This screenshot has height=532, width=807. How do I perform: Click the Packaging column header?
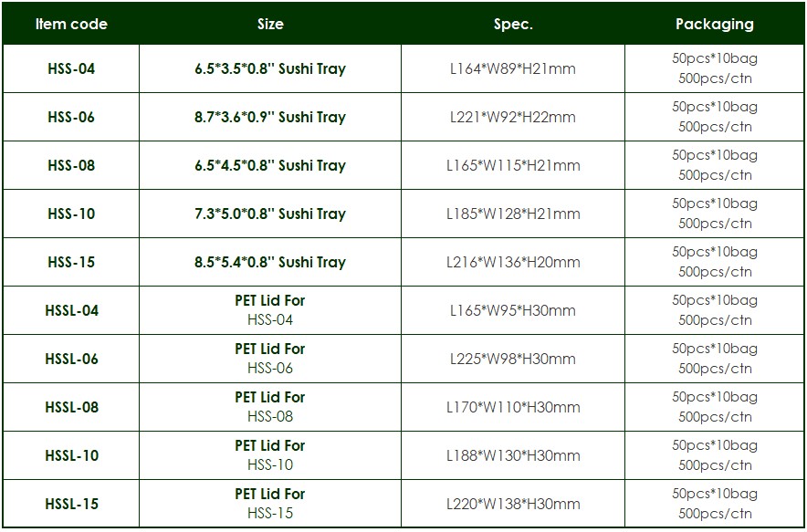point(715,25)
